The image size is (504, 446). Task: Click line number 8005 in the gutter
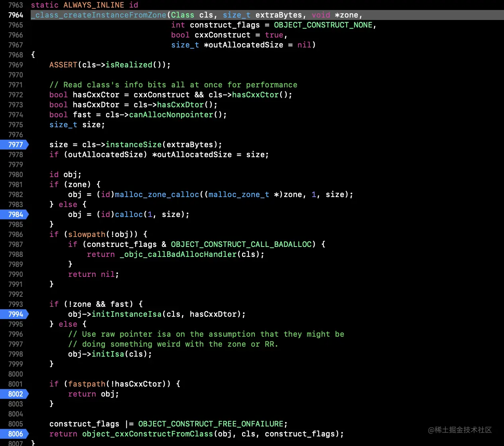(16, 424)
